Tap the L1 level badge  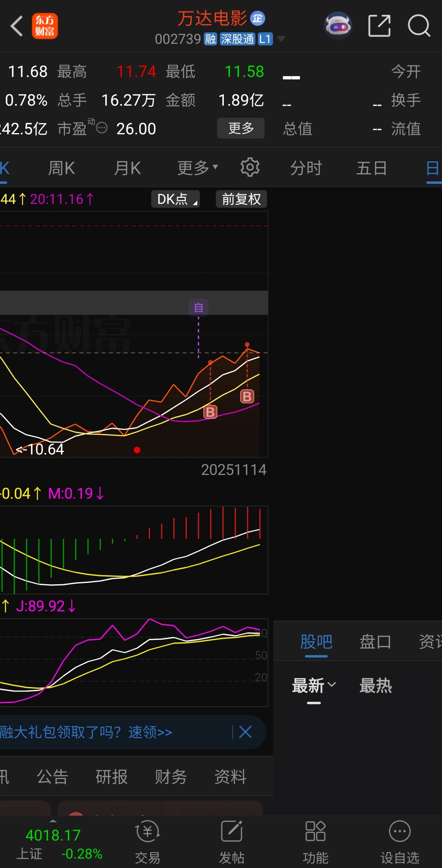point(265,39)
